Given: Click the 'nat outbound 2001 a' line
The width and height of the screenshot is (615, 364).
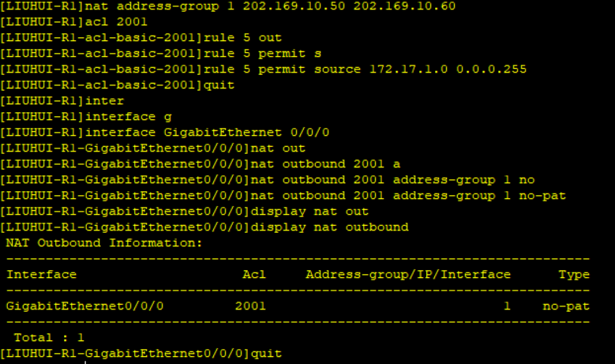Looking at the screenshot, I should [325, 164].
